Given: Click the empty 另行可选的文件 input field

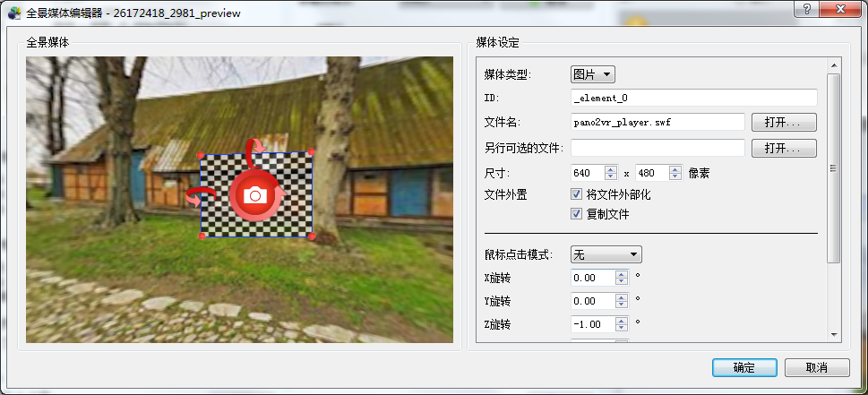Looking at the screenshot, I should pyautogui.click(x=657, y=148).
